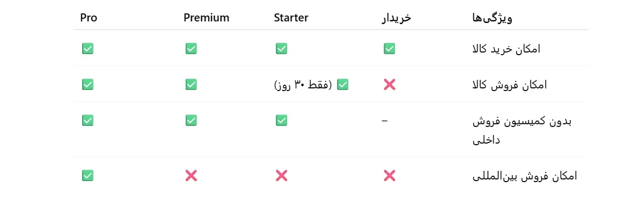Click the Pro checkmark for امکان فروش بین‌المللی
This screenshot has width=644, height=210.
coord(87,175)
